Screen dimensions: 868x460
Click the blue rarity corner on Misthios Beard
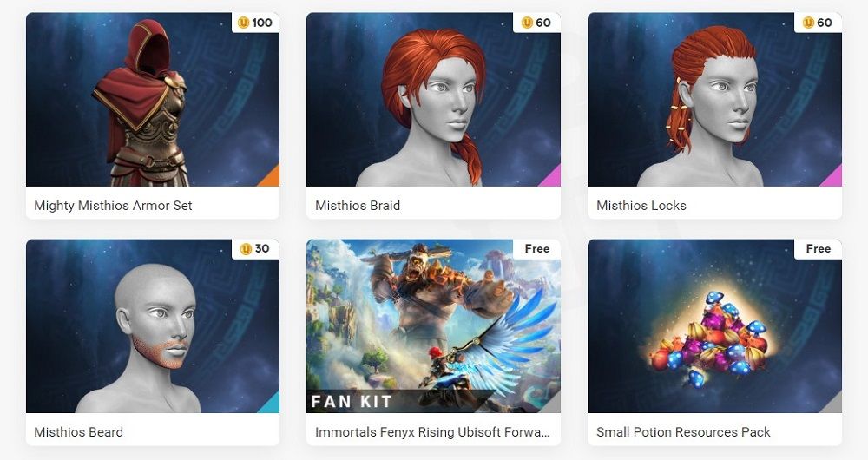tap(272, 405)
